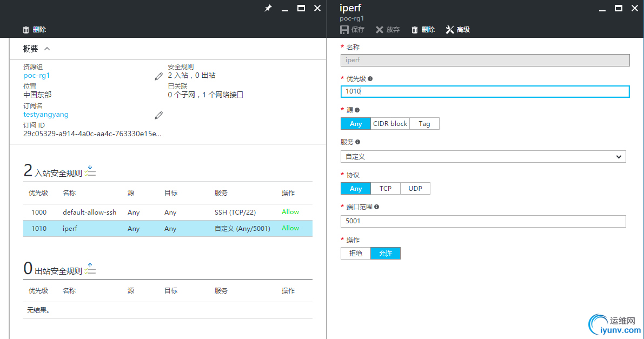Image resolution: width=644 pixels, height=339 pixels.
Task: Click 2 入站安全规则 heading
Action: (52, 170)
